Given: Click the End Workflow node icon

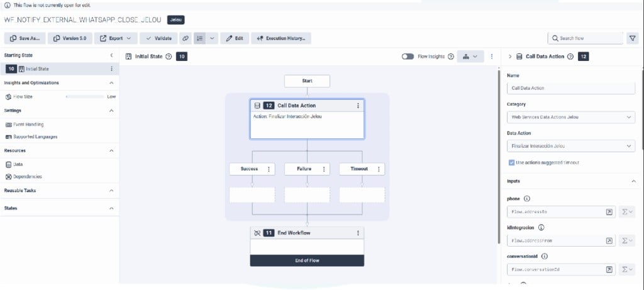Looking at the screenshot, I should tap(257, 233).
